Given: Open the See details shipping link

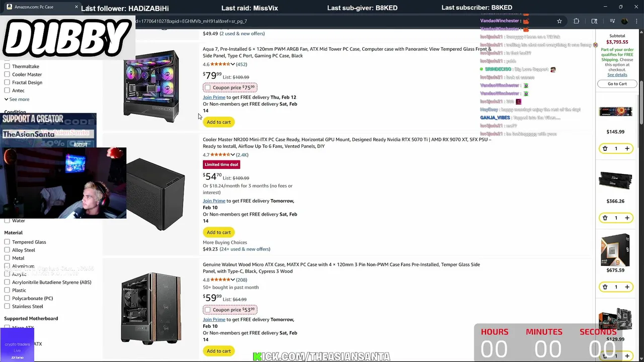Looking at the screenshot, I should coord(617,75).
